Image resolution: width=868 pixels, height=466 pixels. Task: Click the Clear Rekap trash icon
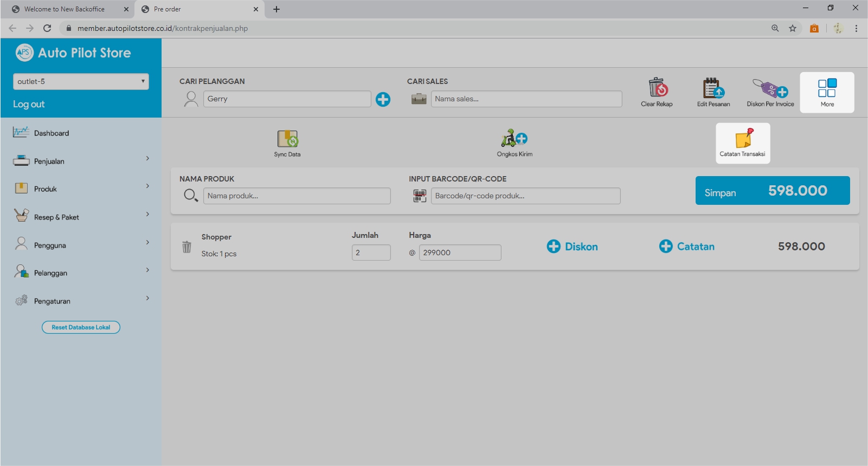tap(657, 88)
